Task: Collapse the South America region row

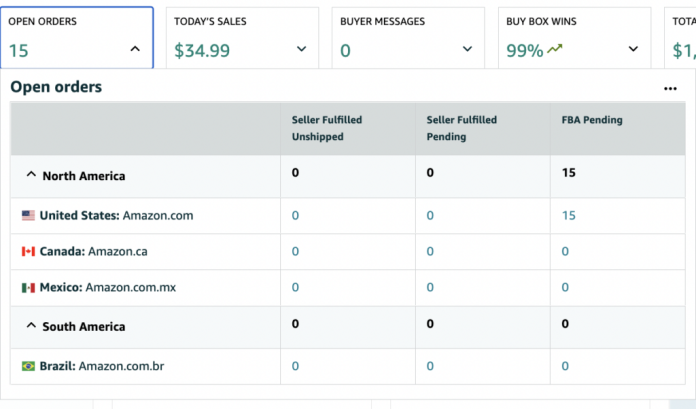Action: pos(31,326)
